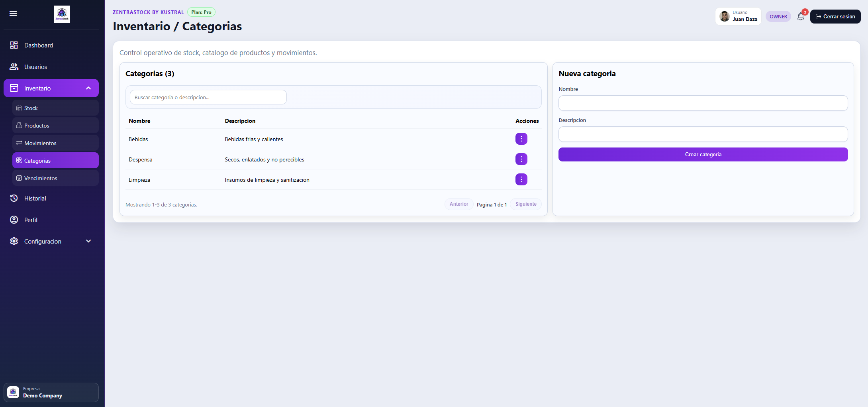868x407 pixels.
Task: Open actions menu for Limpieza row
Action: pos(521,180)
